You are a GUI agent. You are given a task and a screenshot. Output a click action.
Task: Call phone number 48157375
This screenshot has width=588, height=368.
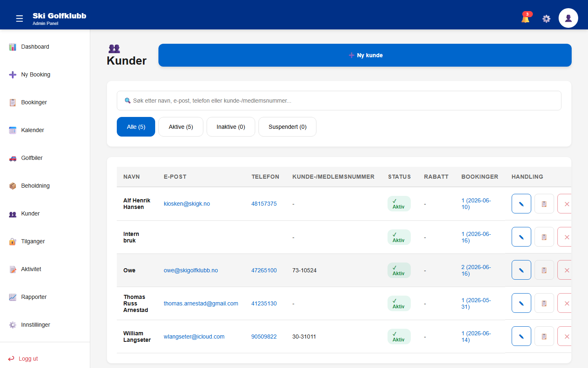pyautogui.click(x=264, y=204)
